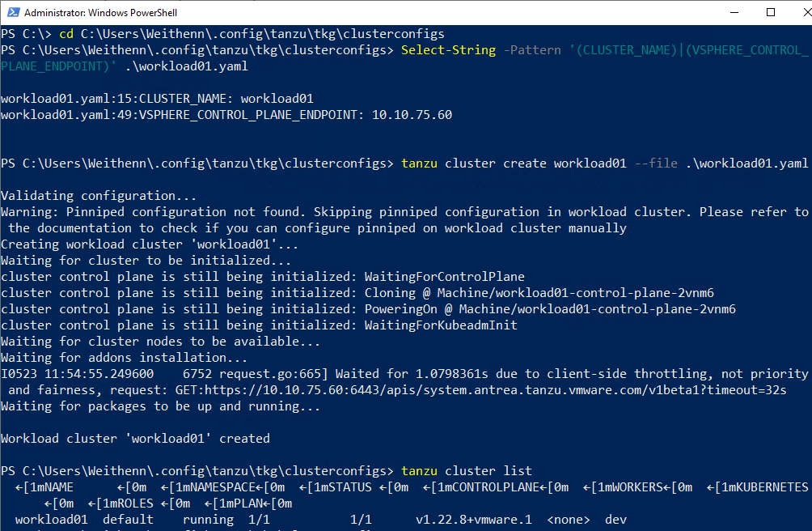Maximize the PowerShell window
Viewport: 812px width, 531px height.
(x=771, y=12)
